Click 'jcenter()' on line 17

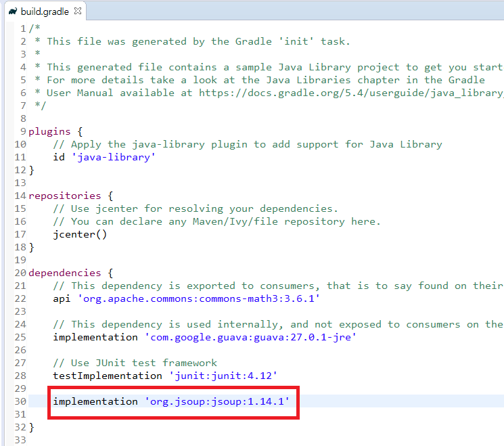(80, 234)
